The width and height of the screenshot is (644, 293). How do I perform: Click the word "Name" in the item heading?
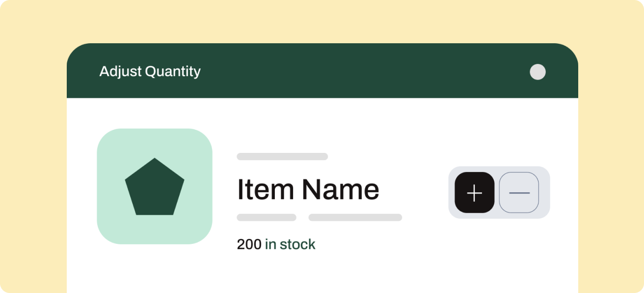(x=341, y=189)
